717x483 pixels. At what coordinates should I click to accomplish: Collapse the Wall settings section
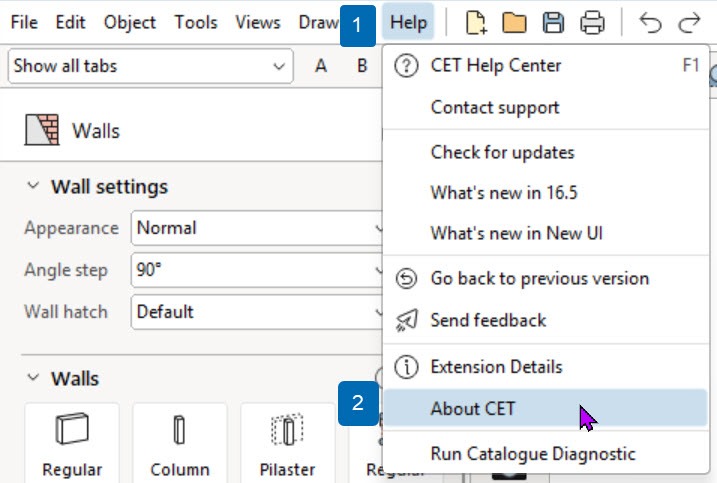[x=33, y=186]
